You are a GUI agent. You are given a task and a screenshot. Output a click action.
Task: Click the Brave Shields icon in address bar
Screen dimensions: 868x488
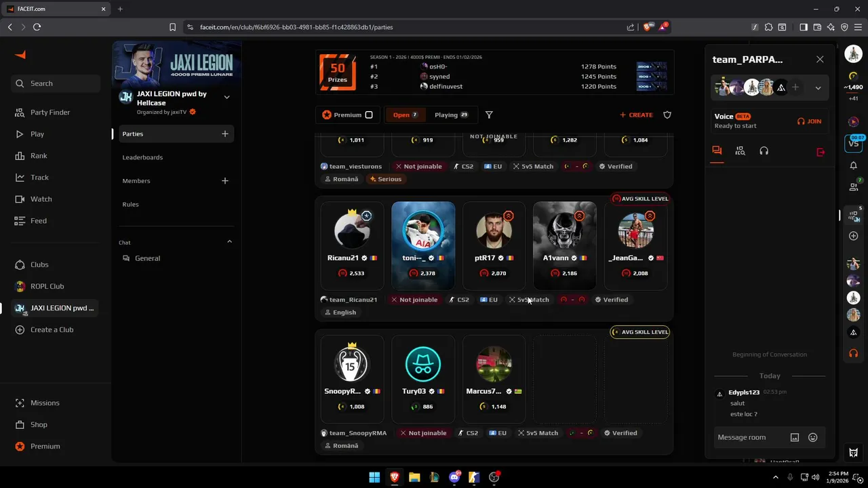click(648, 27)
